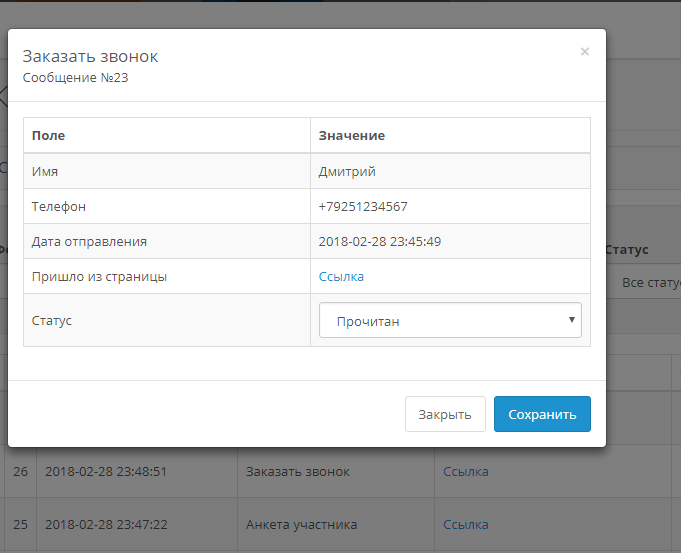Image resolution: width=681 pixels, height=553 pixels.
Task: Click the name value Дмитрий
Action: [x=347, y=171]
